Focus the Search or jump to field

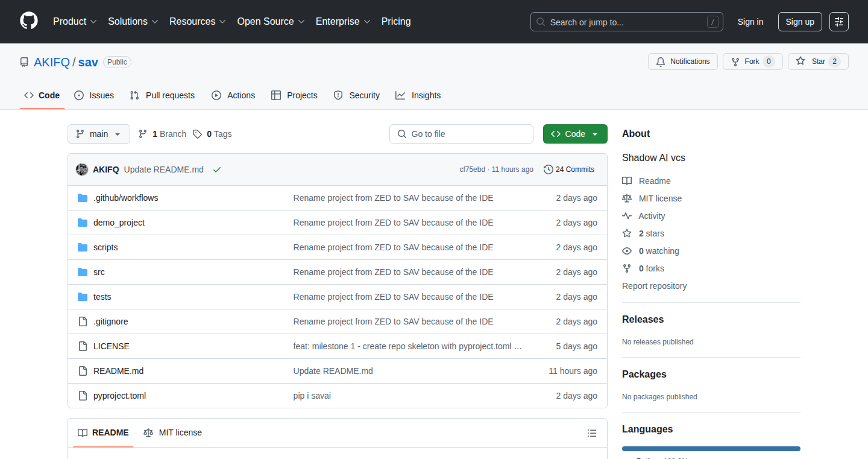point(627,22)
